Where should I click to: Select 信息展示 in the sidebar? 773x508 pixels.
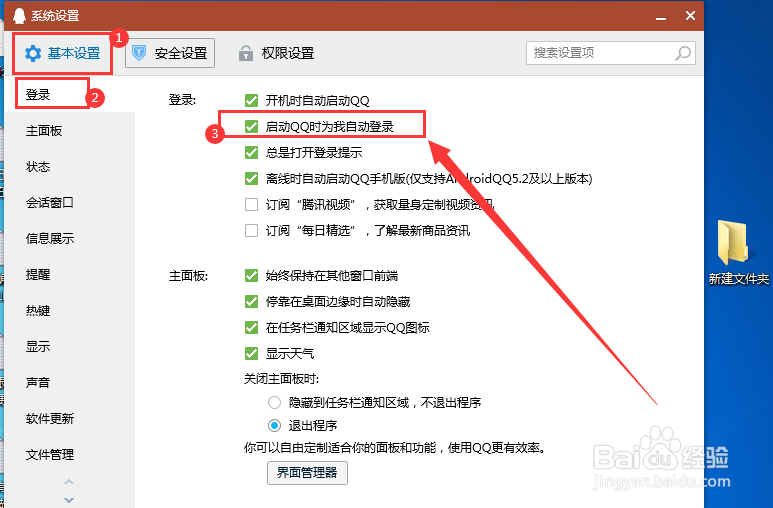[x=50, y=239]
